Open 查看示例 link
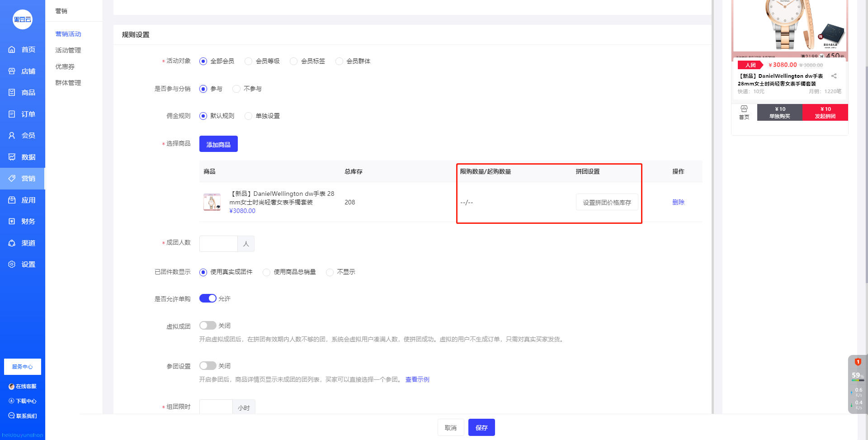Image resolution: width=868 pixels, height=440 pixels. coord(417,379)
